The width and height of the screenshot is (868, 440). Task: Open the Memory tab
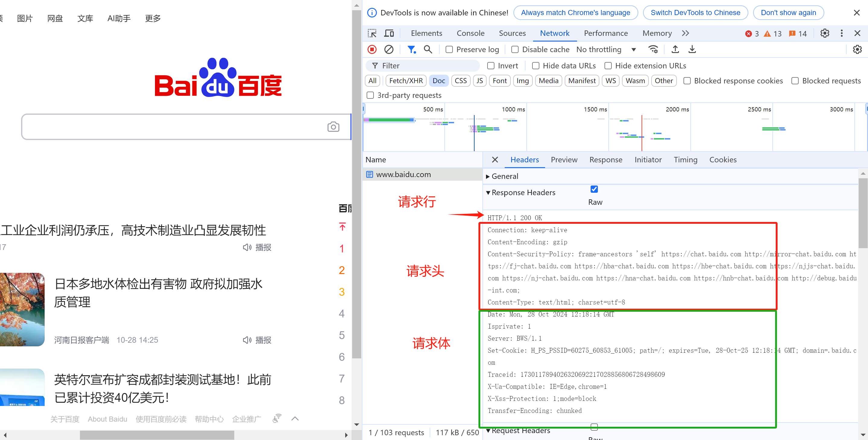click(x=657, y=33)
